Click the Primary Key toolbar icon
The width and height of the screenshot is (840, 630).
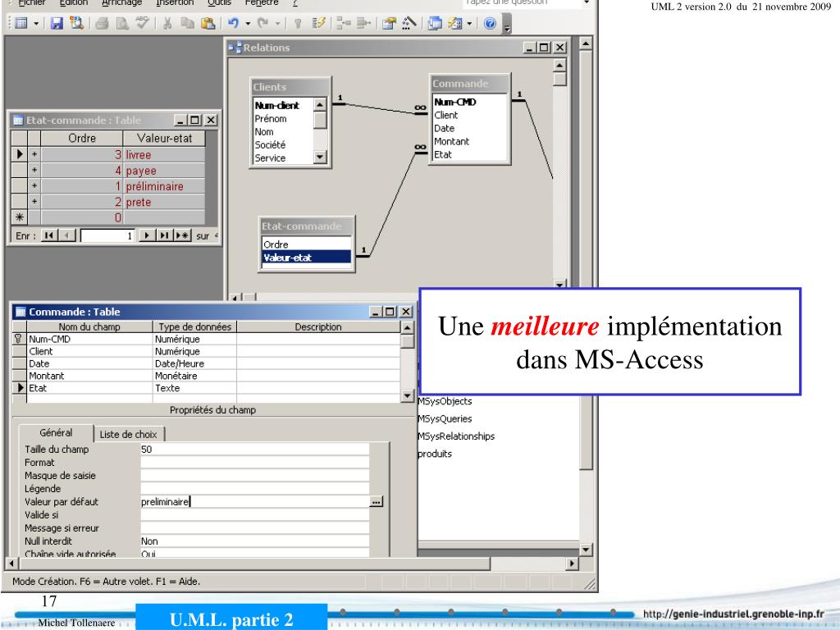click(298, 24)
